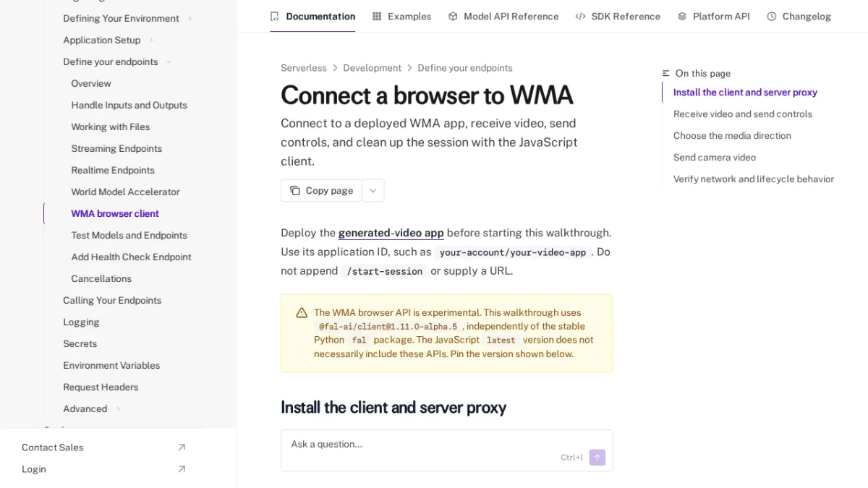Open Secrets in the sidebar
Image resolution: width=868 pixels, height=488 pixels.
[x=80, y=343]
